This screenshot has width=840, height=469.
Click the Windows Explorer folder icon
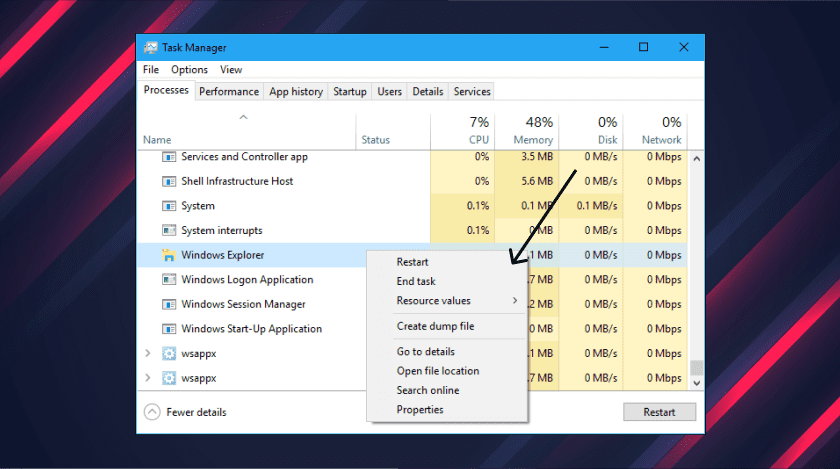click(x=169, y=255)
